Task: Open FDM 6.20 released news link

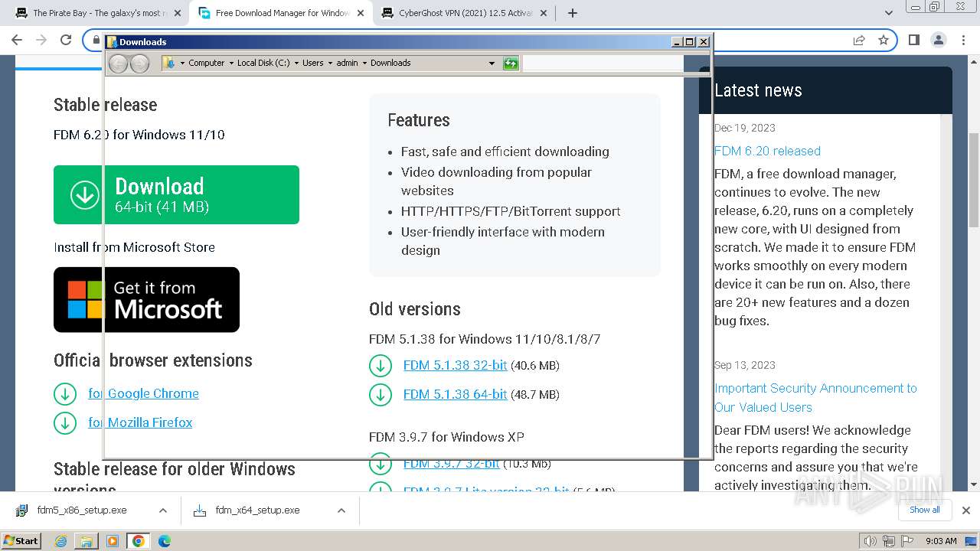Action: pos(767,151)
